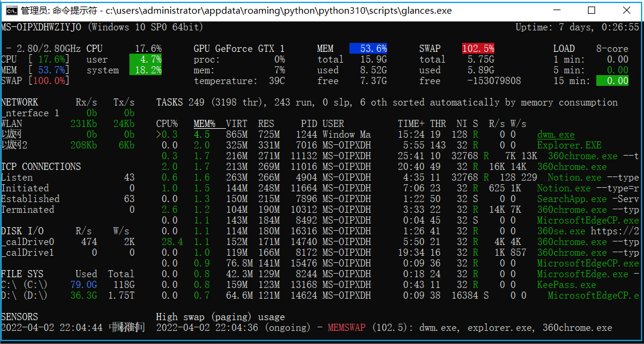Click PID 7016 in the process list
The height and width of the screenshot is (344, 644).
coord(306,145)
